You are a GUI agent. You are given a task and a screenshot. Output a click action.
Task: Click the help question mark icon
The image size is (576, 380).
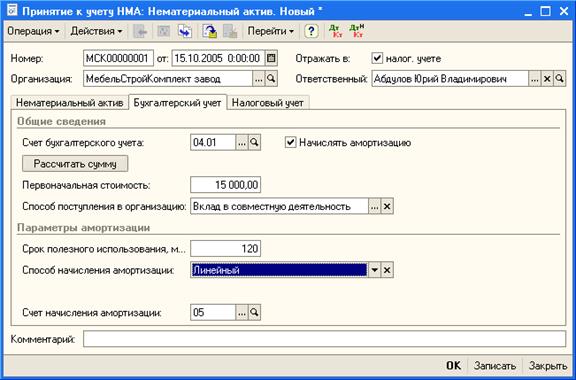pos(311,31)
